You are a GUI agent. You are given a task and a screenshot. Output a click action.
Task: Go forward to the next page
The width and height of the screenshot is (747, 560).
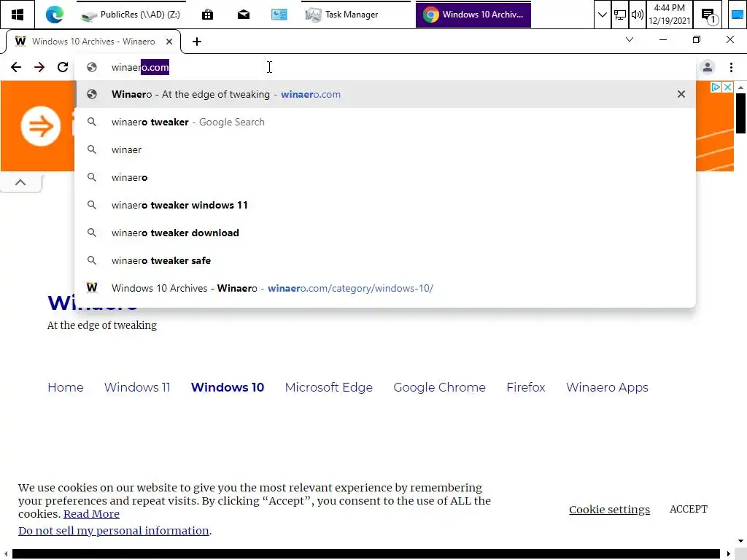pos(39,67)
